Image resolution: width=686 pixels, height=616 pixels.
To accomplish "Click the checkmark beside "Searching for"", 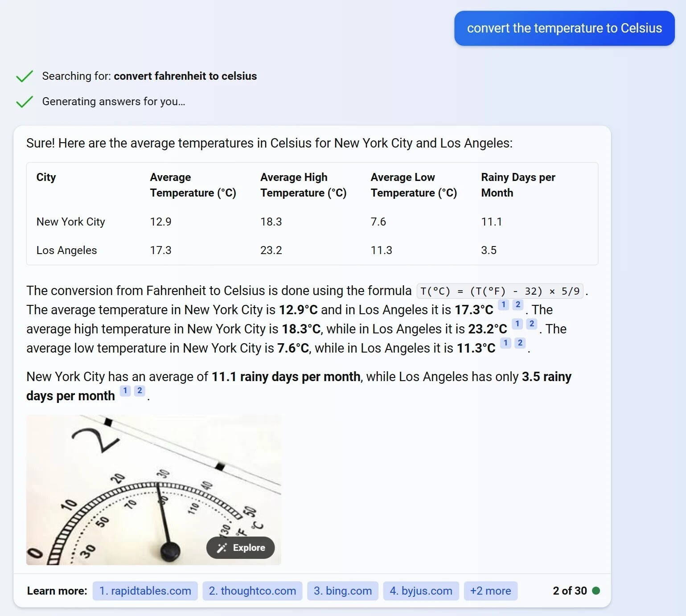I will [25, 76].
